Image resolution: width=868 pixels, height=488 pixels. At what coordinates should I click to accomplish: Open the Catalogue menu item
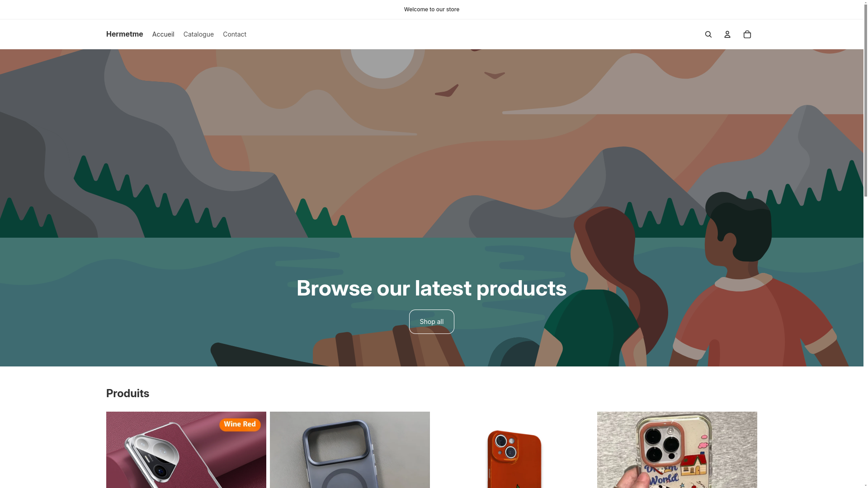click(x=198, y=34)
